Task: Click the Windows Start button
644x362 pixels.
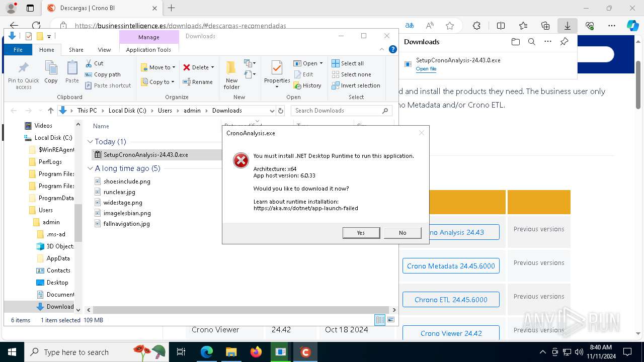Action: click(12, 352)
